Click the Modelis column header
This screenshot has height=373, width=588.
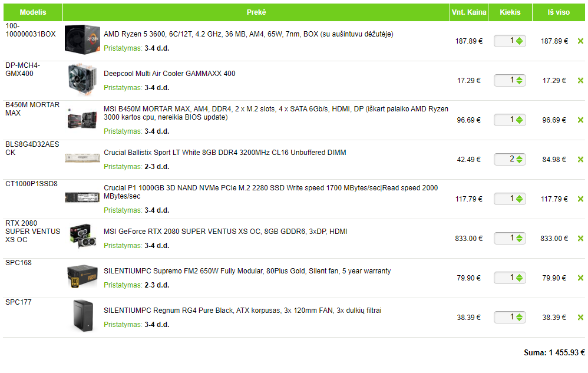pyautogui.click(x=33, y=12)
